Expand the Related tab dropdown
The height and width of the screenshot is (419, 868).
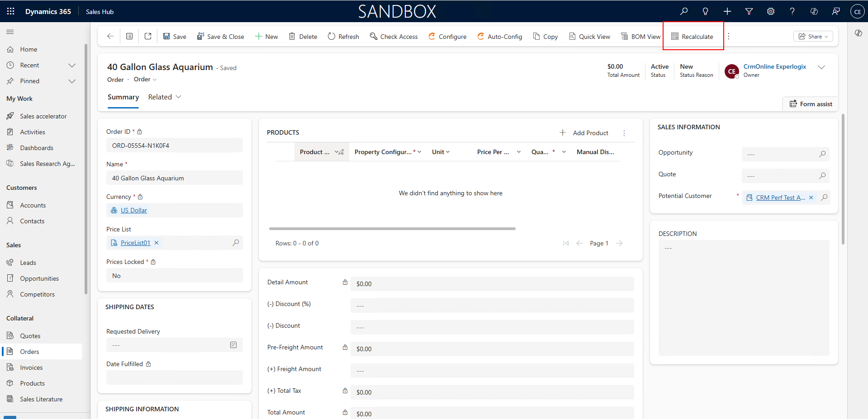click(x=165, y=97)
